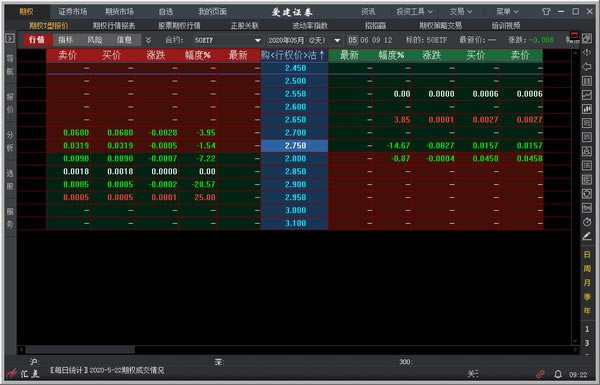Click the refresh clock icon in right sidebar
The width and height of the screenshot is (600, 385).
(x=587, y=222)
